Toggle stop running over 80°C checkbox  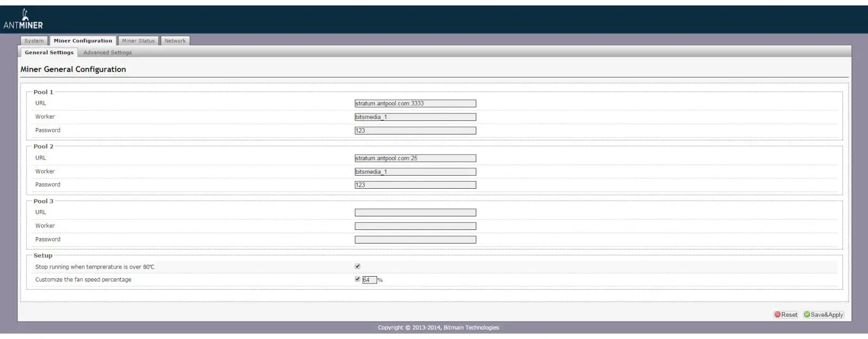(358, 266)
